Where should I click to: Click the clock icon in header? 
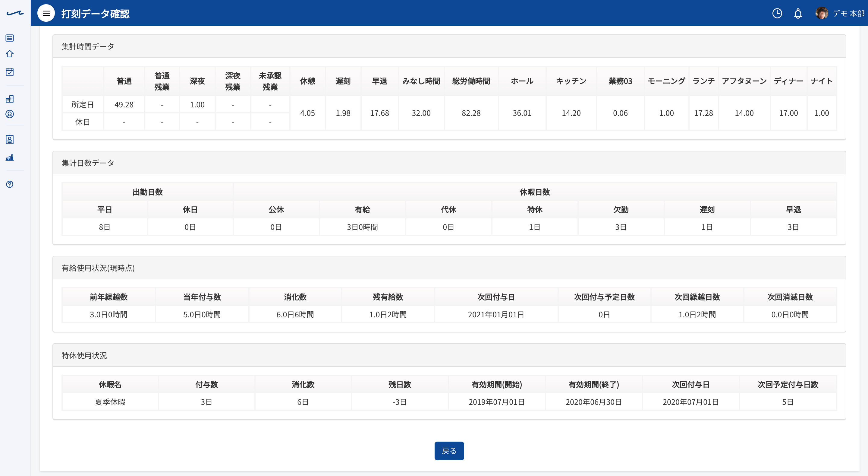click(x=777, y=13)
